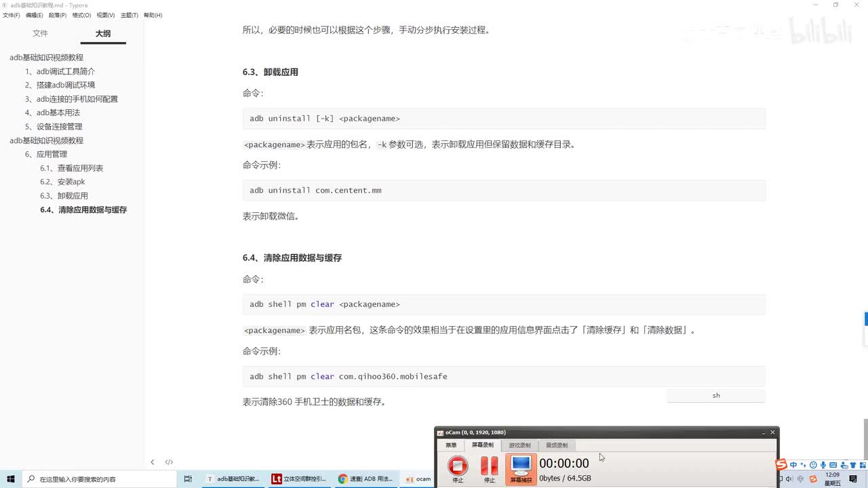Screen dimensions: 868x488
Task: Select the 大纲 sidebar tab
Action: 103,33
